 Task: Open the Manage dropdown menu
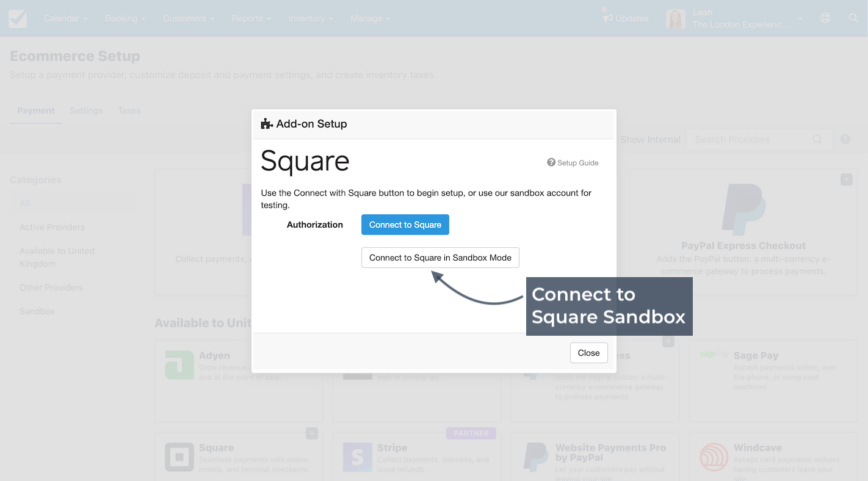tap(370, 18)
